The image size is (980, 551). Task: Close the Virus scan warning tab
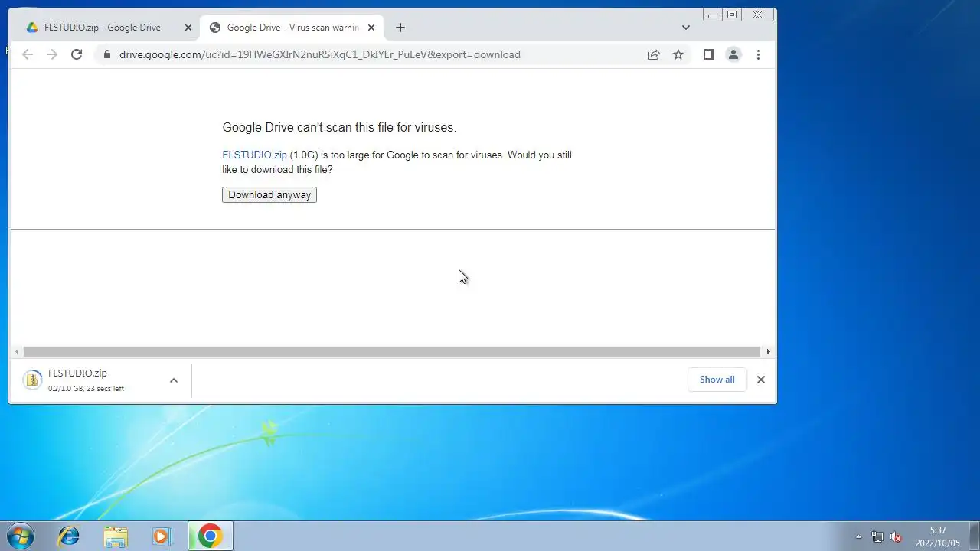(371, 28)
